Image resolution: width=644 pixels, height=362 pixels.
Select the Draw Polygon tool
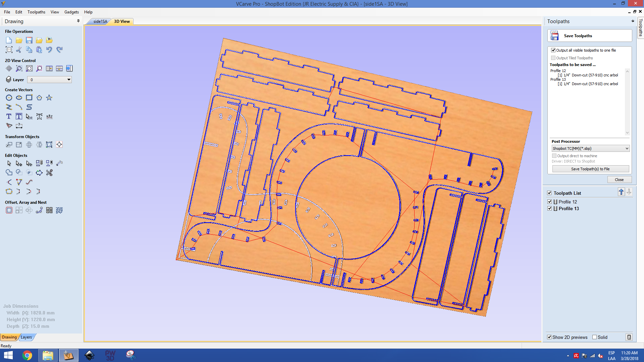(x=39, y=98)
